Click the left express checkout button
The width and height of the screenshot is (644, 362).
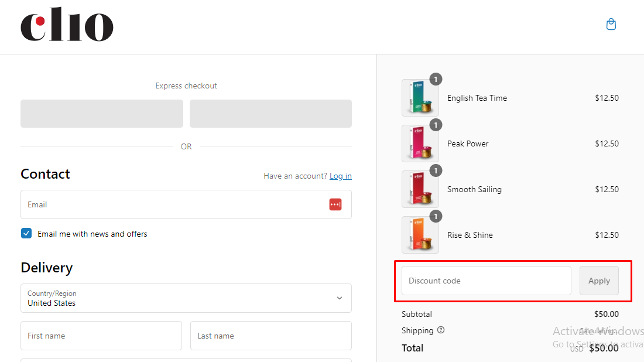(102, 114)
